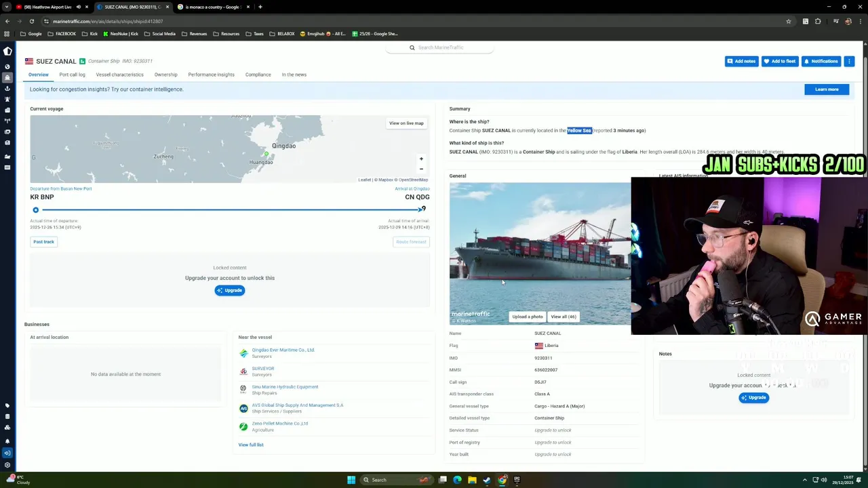Image resolution: width=868 pixels, height=488 pixels.
Task: Open Epic Games launcher from taskbar
Action: pyautogui.click(x=517, y=480)
